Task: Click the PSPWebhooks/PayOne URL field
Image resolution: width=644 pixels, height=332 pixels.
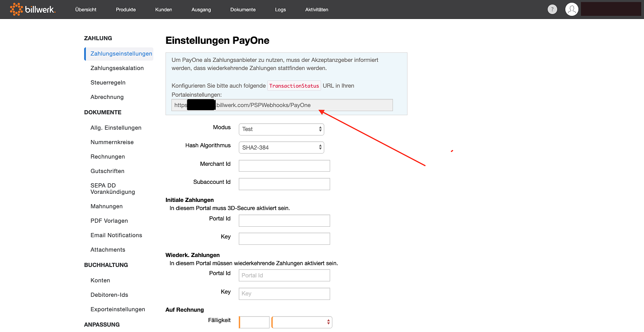Action: [x=282, y=105]
